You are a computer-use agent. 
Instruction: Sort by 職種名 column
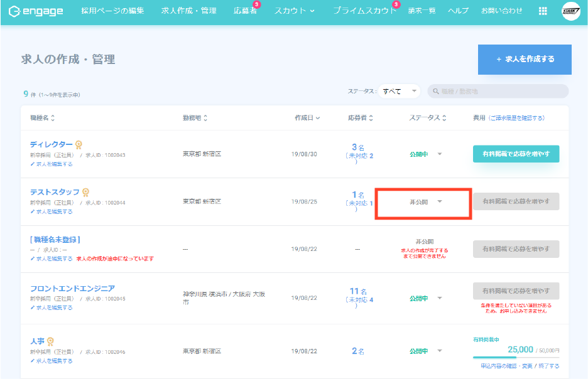pyautogui.click(x=42, y=118)
